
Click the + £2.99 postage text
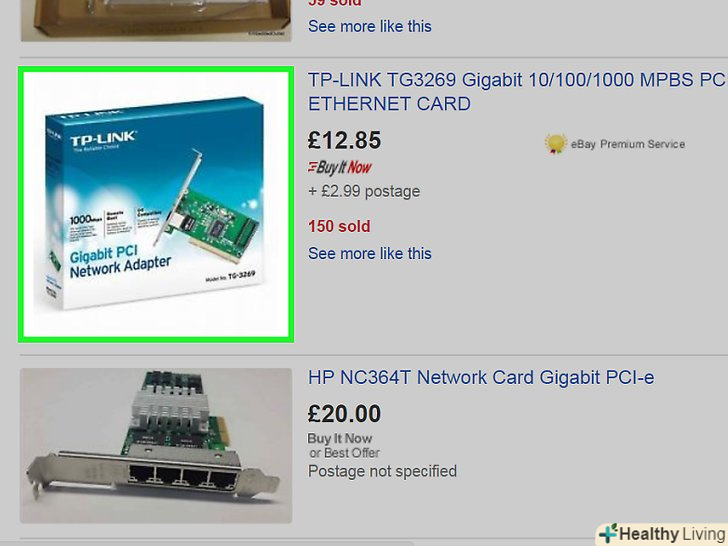click(364, 191)
